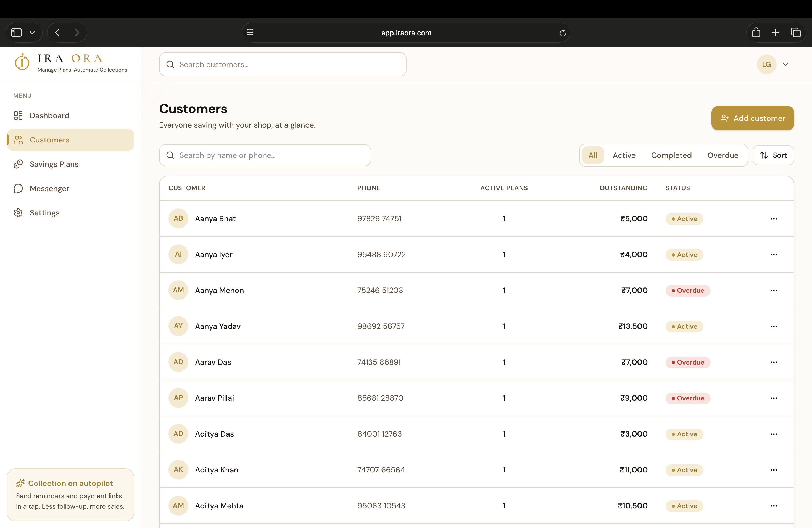This screenshot has height=528, width=812.
Task: Open Dashboard in the sidebar menu
Action: pos(70,116)
